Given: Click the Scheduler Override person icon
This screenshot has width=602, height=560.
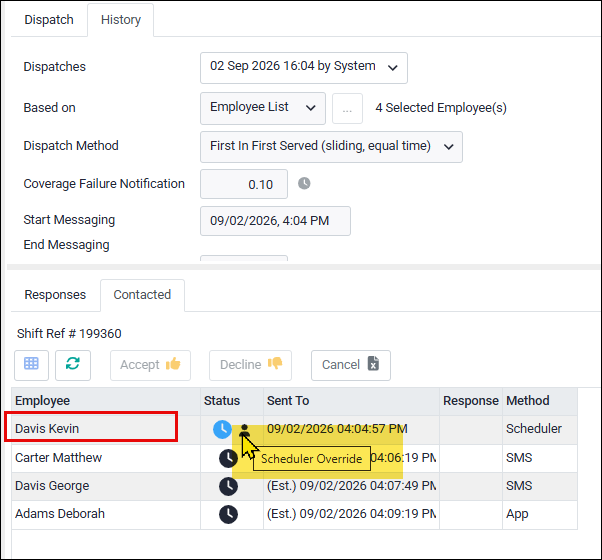Looking at the screenshot, I should (245, 430).
